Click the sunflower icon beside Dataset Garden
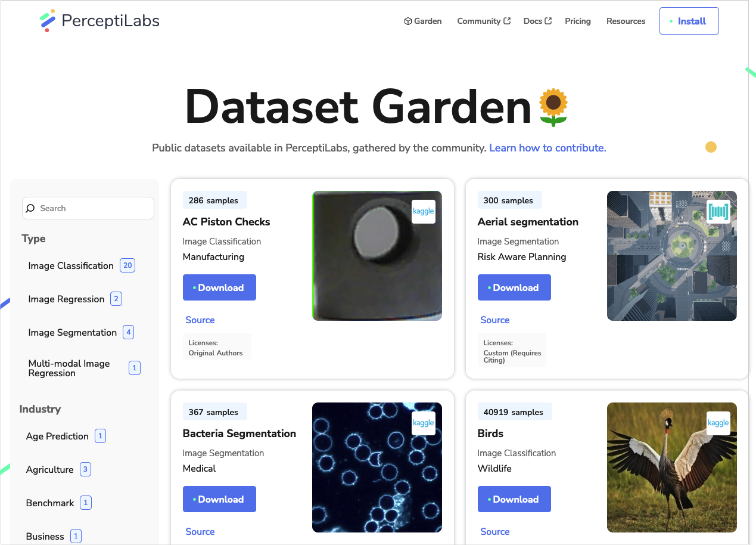The width and height of the screenshot is (756, 545). point(553,107)
